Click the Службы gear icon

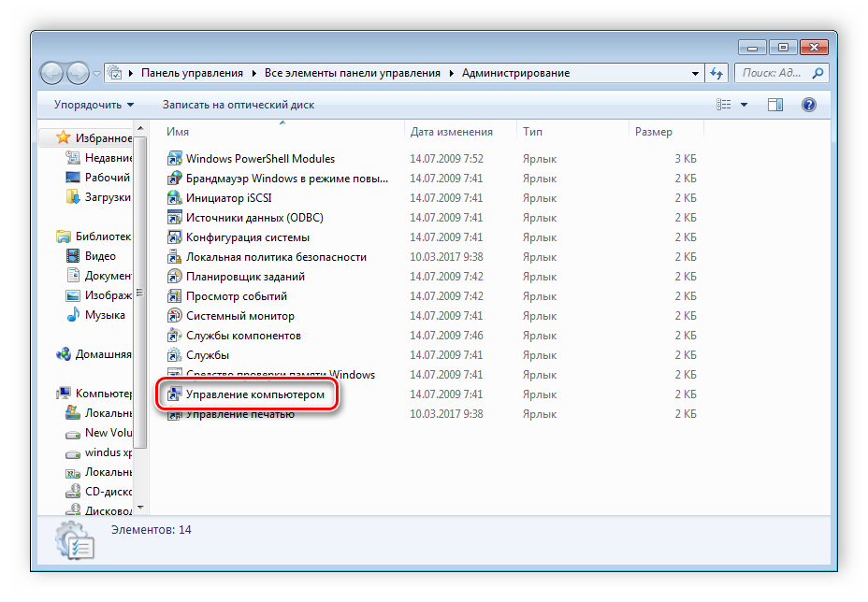point(174,355)
